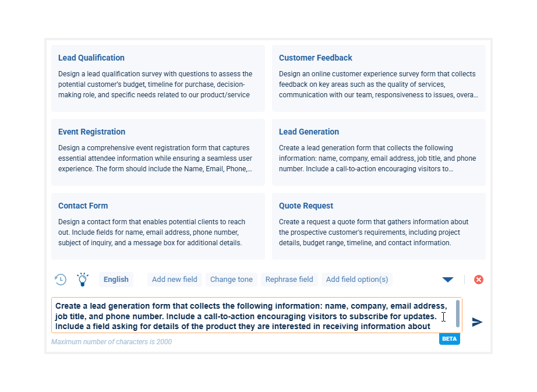Open the English language selector

pos(116,280)
